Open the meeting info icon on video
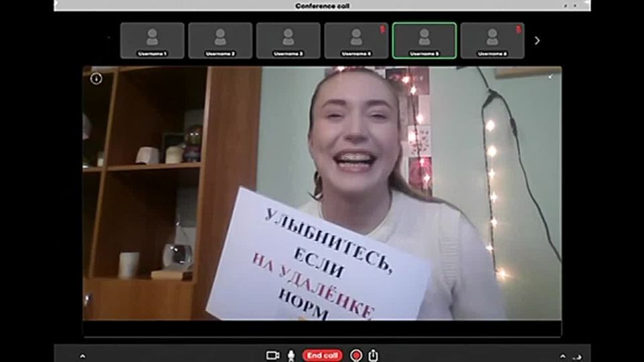644x362 pixels. coord(96,79)
